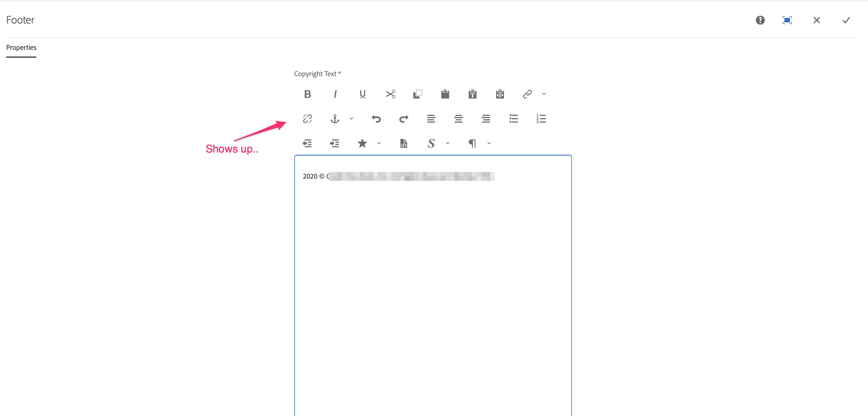The height and width of the screenshot is (416, 868).
Task: Expand the special characters star dropdown
Action: coord(379,143)
